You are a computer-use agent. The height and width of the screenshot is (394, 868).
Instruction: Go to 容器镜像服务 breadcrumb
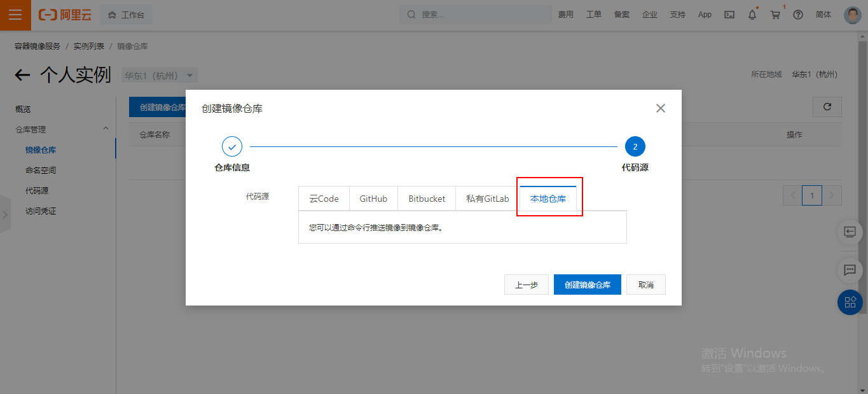pyautogui.click(x=38, y=46)
